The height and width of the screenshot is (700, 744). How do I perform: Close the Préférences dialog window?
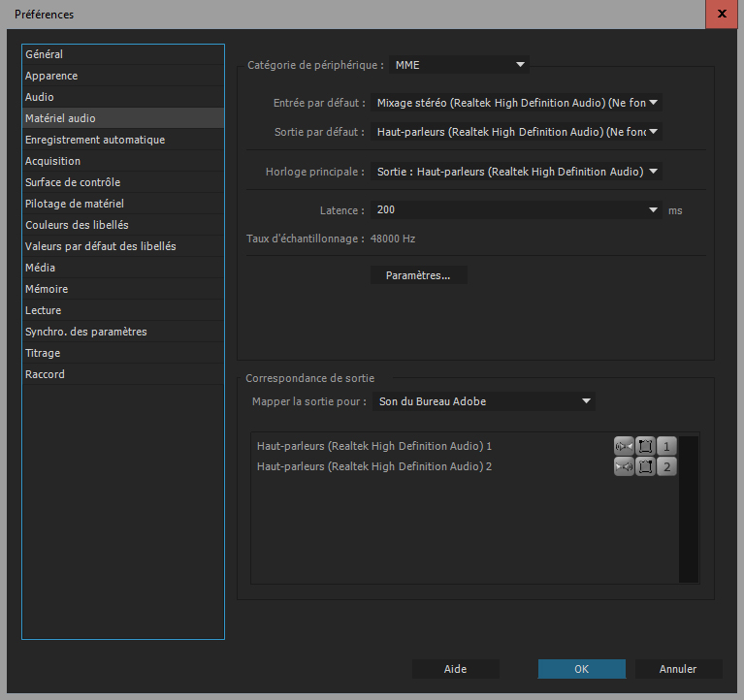[721, 14]
